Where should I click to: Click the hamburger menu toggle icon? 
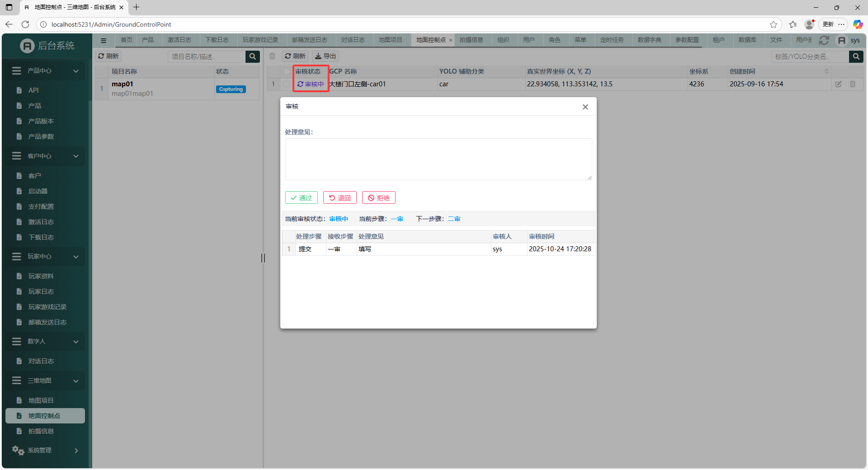point(104,41)
